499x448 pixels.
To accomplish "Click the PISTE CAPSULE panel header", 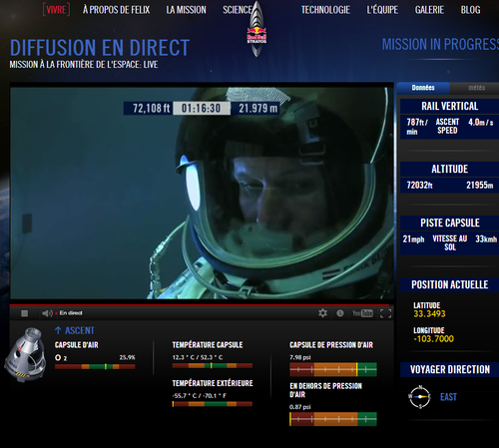I will tap(450, 223).
